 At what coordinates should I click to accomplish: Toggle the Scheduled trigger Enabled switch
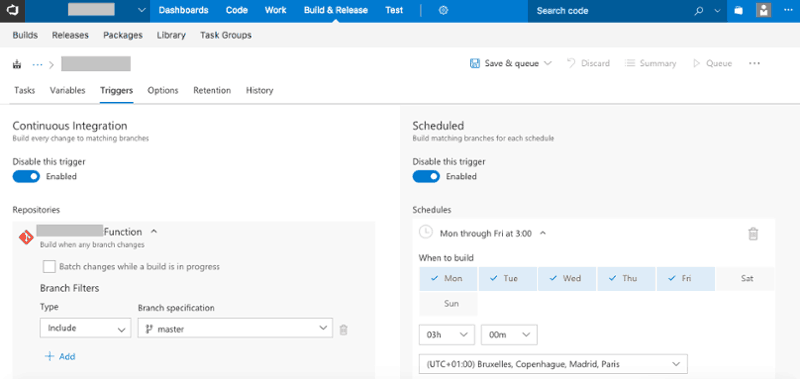426,176
